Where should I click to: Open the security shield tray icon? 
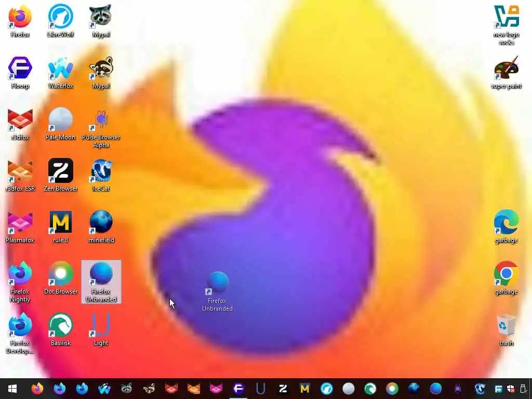pos(511,389)
